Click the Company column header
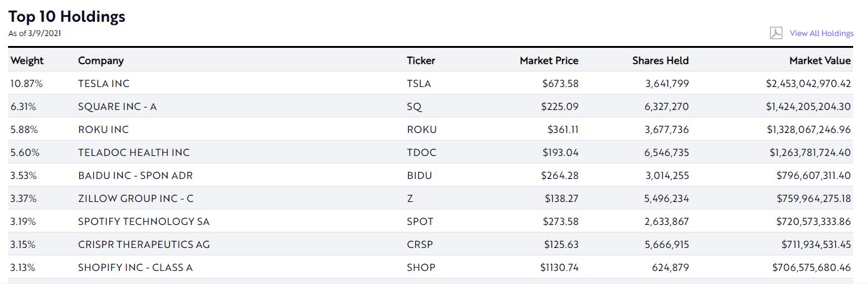This screenshot has height=284, width=868. coord(101,60)
